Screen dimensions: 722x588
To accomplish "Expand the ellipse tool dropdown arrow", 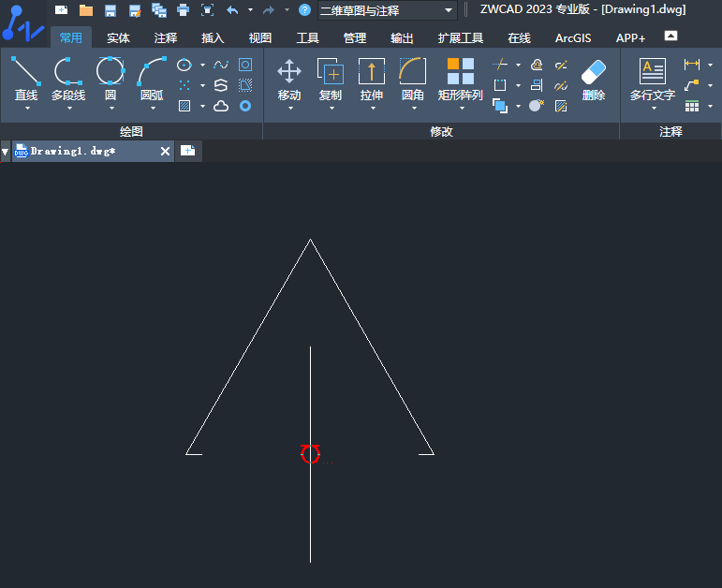I will [x=202, y=65].
